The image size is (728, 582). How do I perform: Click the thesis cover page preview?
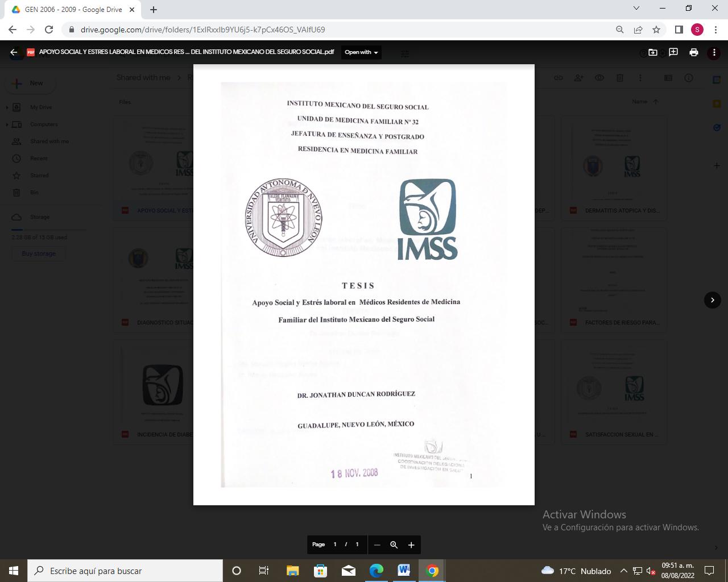(x=364, y=285)
